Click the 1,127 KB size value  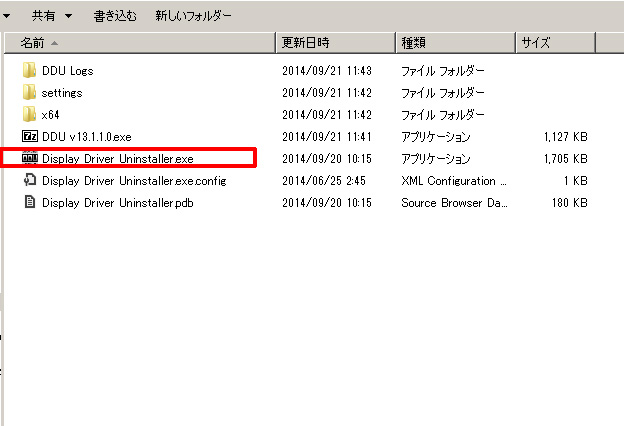566,137
